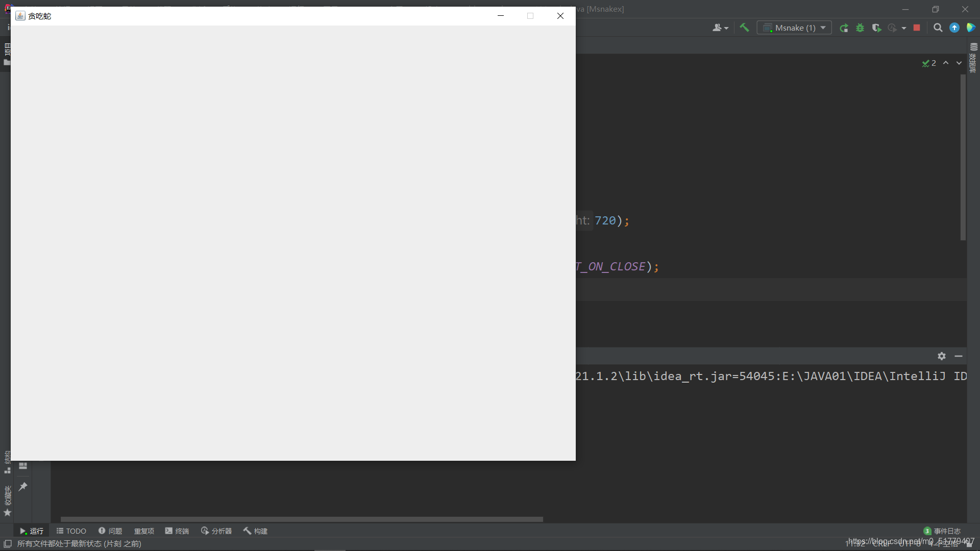Pin the run tab with the pin icon
Image resolution: width=980 pixels, height=551 pixels.
[x=23, y=487]
